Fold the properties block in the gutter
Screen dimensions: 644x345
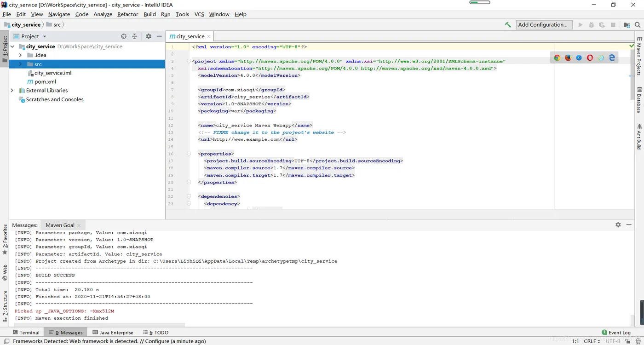click(x=189, y=154)
